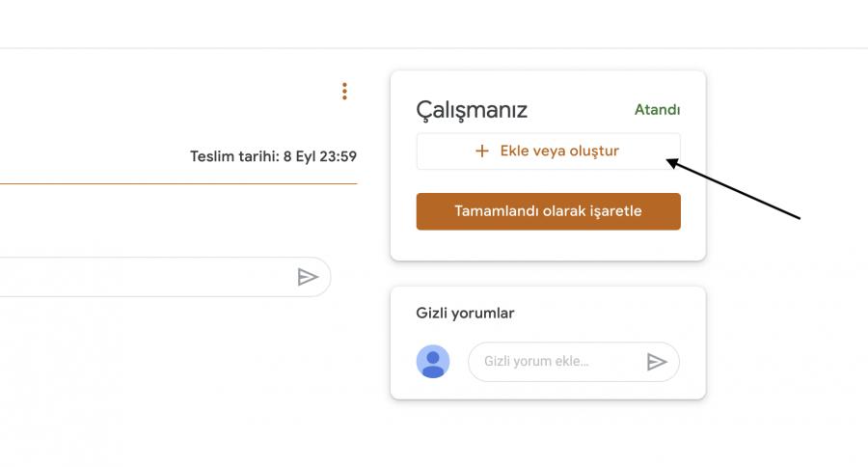
Task: Click the 'Çalışmanız' panel heading
Action: coord(472,110)
